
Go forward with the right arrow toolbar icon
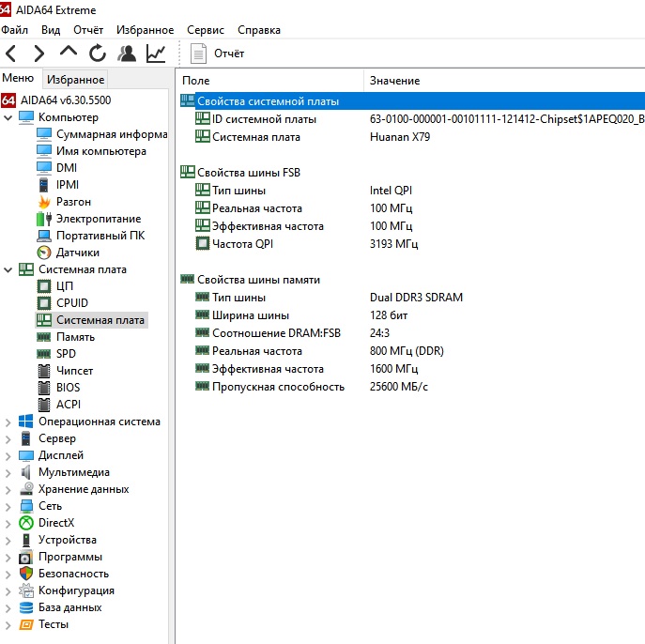click(x=39, y=54)
